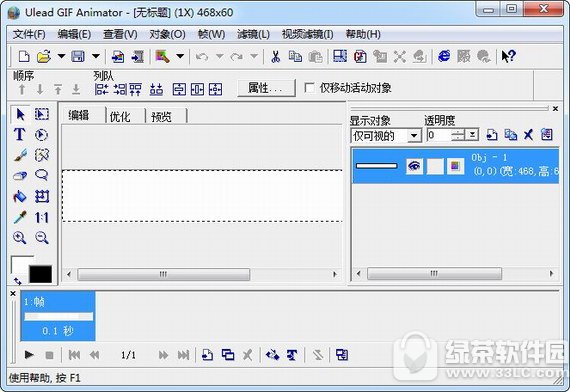Select the Obj - 1 object row
Screen dimensions: 570x392
tap(455, 165)
